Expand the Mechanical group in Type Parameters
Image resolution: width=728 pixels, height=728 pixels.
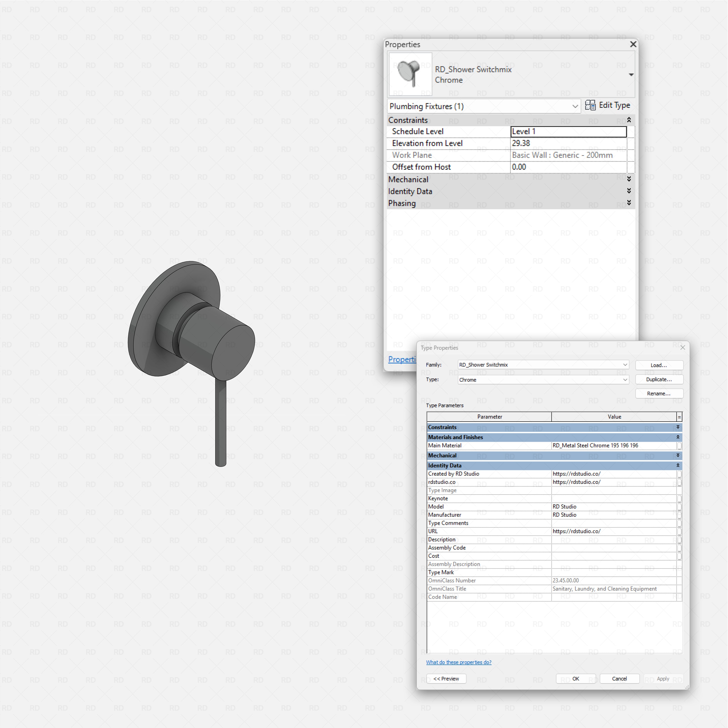click(678, 455)
